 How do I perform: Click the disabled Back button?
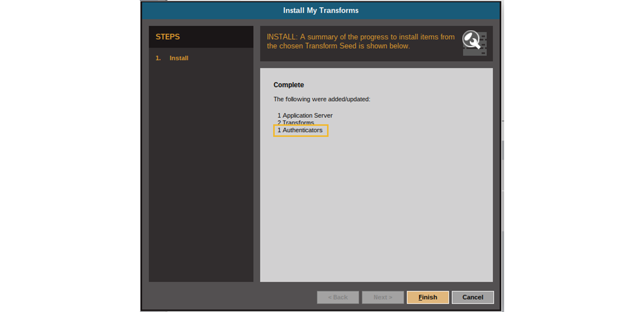coord(338,297)
